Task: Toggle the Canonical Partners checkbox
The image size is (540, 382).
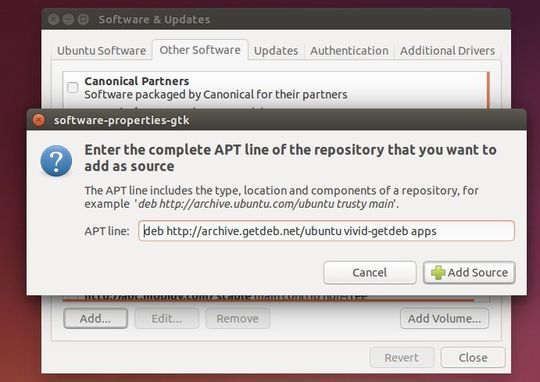Action: point(72,87)
